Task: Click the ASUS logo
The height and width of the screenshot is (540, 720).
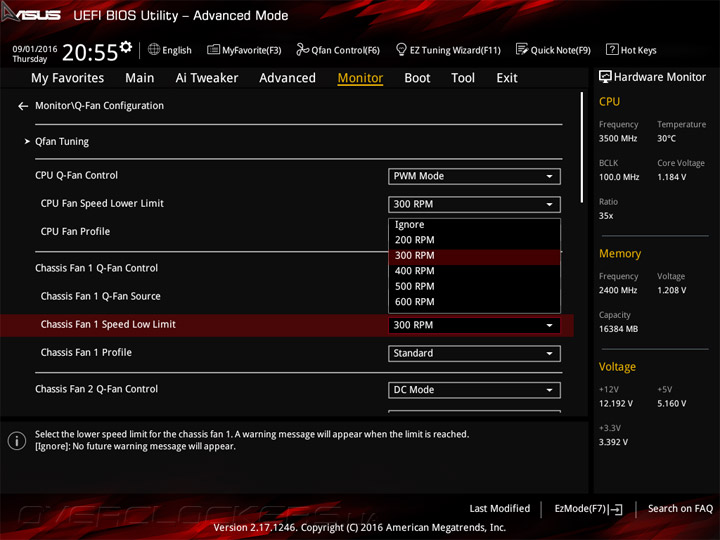Action: tap(31, 13)
